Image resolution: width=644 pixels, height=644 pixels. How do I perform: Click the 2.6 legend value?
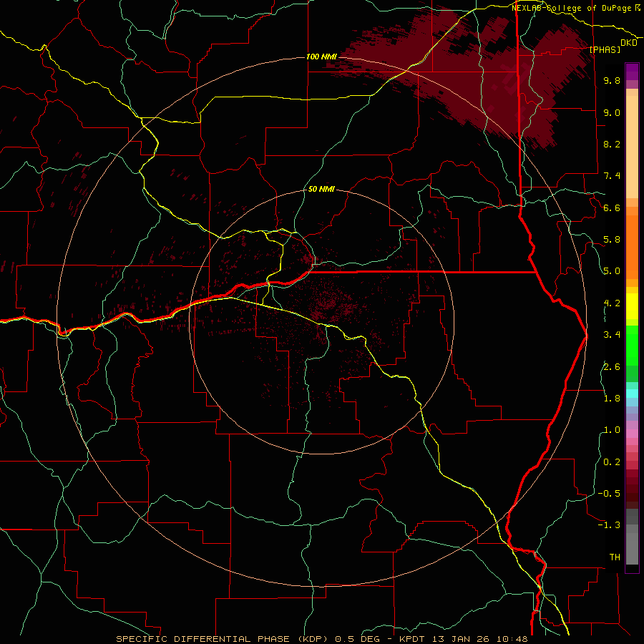point(612,367)
